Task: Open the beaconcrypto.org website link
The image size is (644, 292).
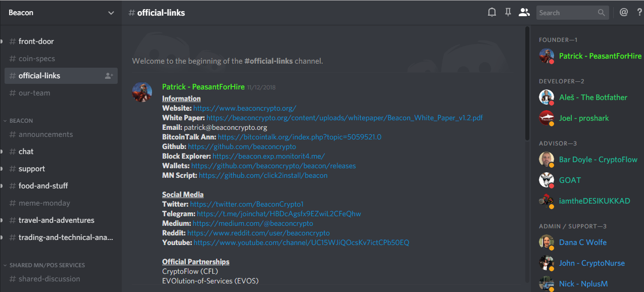Action: pyautogui.click(x=244, y=108)
